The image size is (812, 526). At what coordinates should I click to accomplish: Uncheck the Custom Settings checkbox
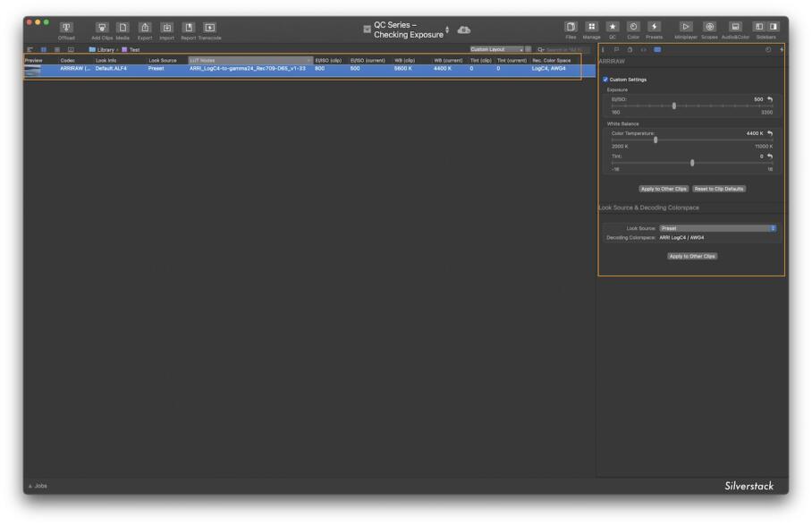605,80
